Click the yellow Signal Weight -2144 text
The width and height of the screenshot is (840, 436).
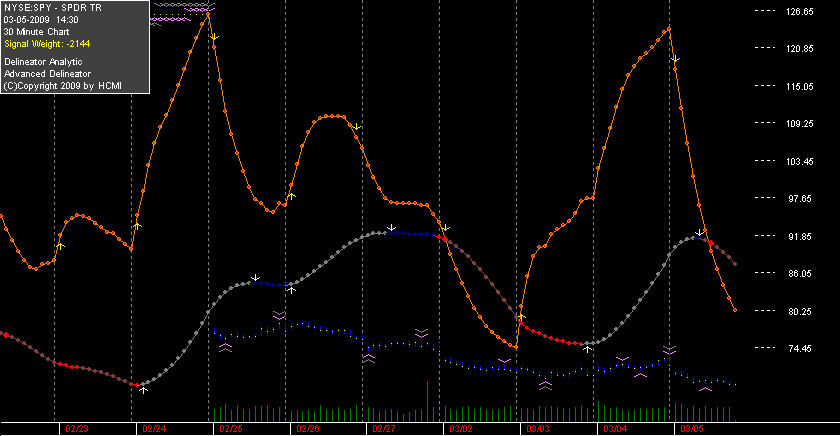point(47,44)
